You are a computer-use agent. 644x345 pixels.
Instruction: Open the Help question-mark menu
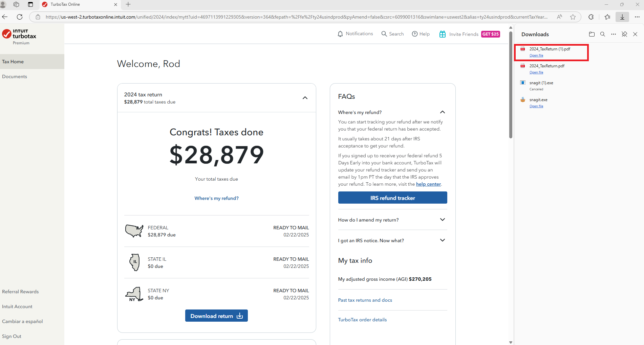[x=421, y=34]
